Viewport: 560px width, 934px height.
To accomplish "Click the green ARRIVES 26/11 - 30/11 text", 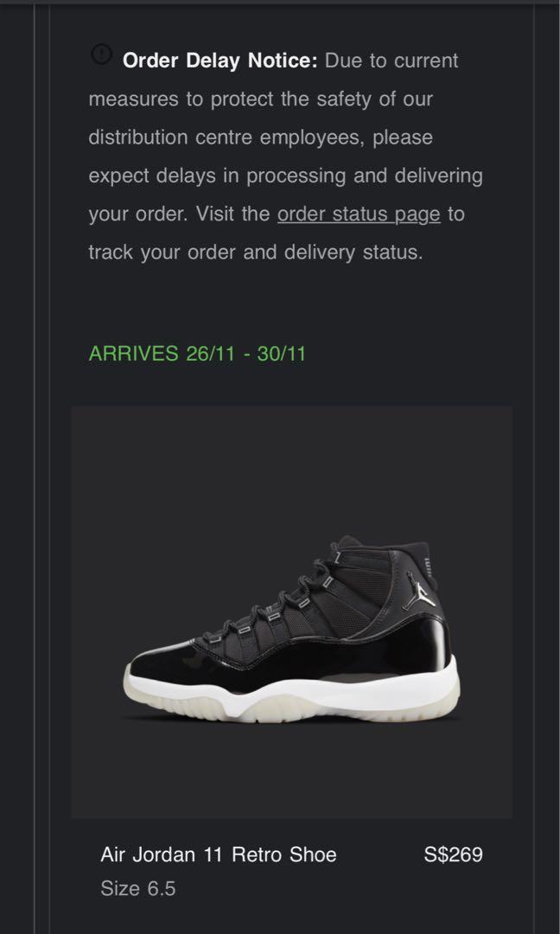I will coord(197,354).
